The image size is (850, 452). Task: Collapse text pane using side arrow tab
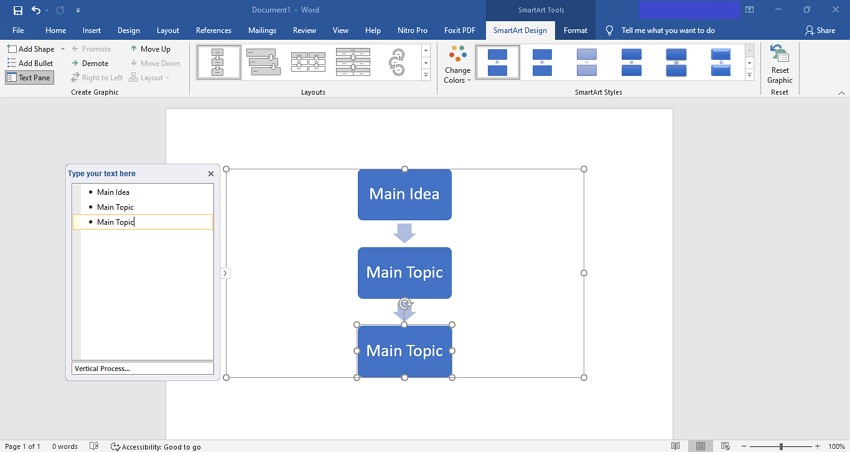click(x=225, y=273)
